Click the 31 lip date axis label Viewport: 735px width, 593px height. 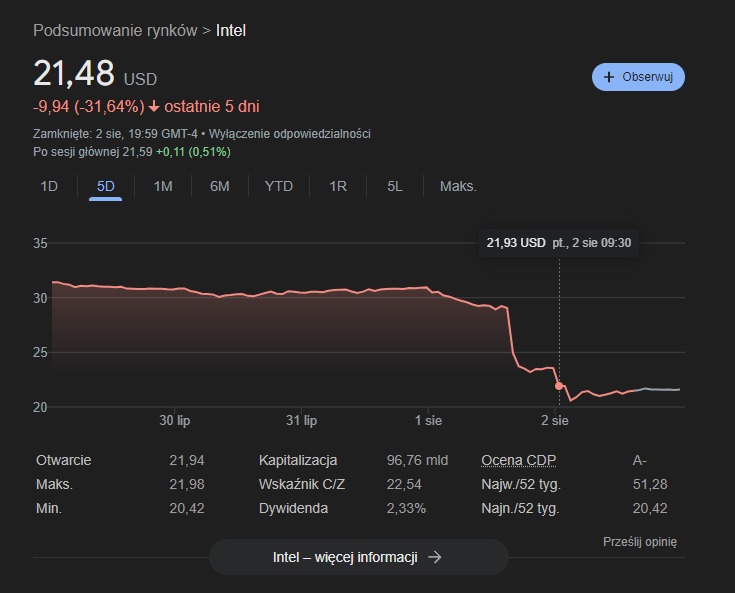301,420
